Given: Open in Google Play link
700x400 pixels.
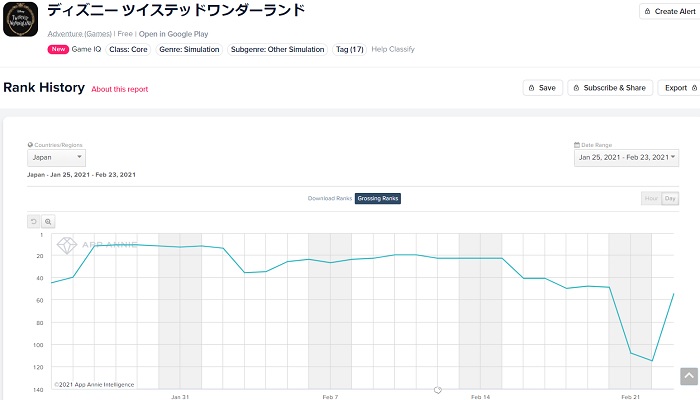Looking at the screenshot, I should click(173, 34).
